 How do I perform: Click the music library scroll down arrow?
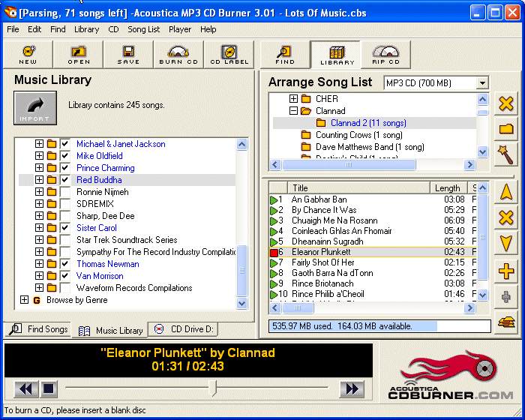[x=241, y=304]
